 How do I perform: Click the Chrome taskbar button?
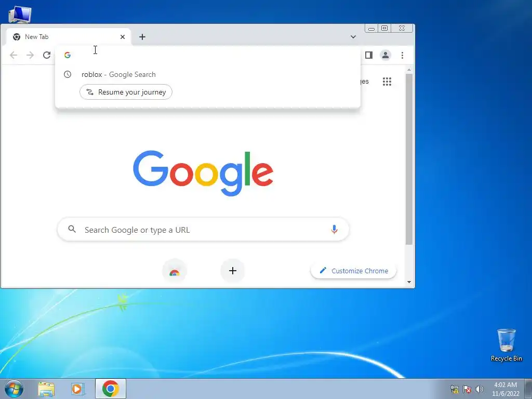point(111,389)
